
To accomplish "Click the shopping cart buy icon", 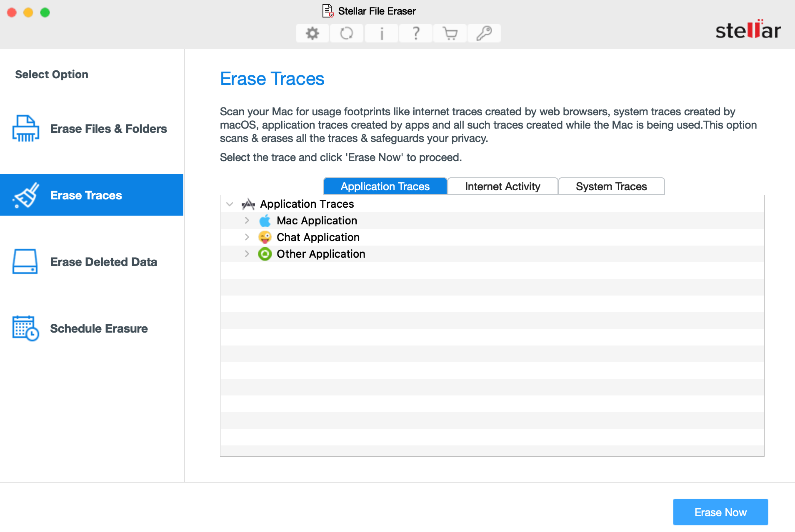I will (x=450, y=33).
